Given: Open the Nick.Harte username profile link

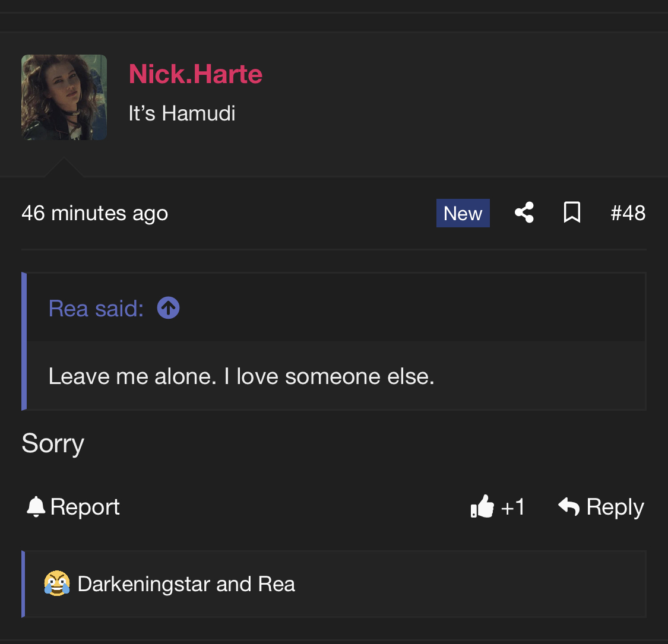Looking at the screenshot, I should click(195, 74).
